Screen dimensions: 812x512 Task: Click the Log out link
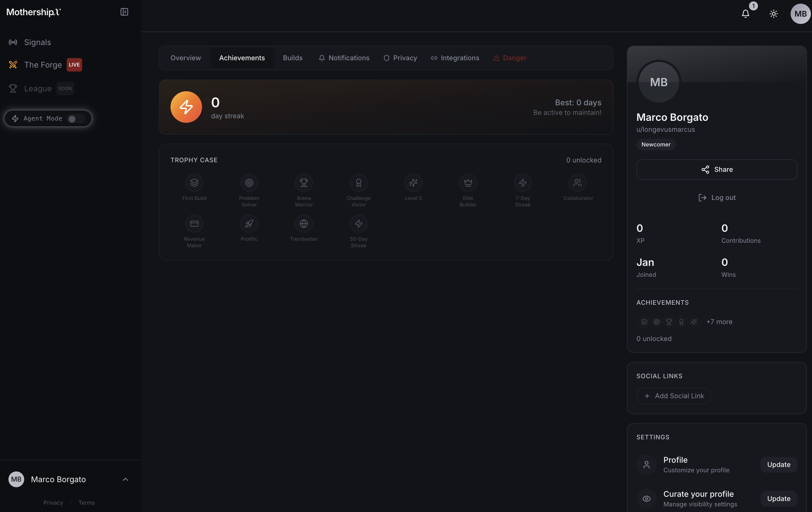[x=716, y=198]
